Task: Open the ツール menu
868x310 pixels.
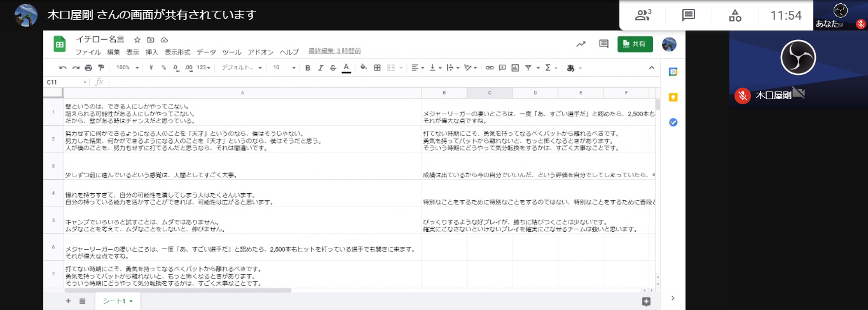Action: 231,52
